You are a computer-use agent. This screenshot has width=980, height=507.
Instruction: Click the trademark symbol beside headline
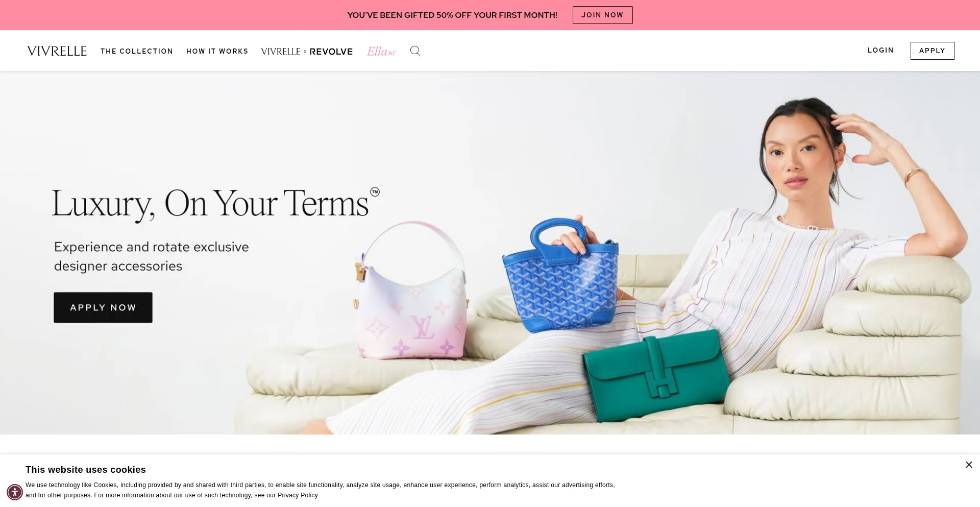pos(375,192)
